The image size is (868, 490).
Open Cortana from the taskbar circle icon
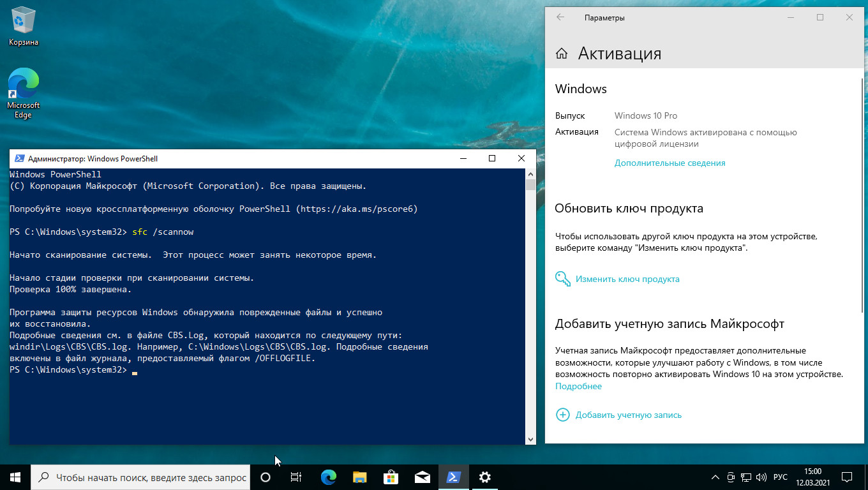tap(266, 477)
